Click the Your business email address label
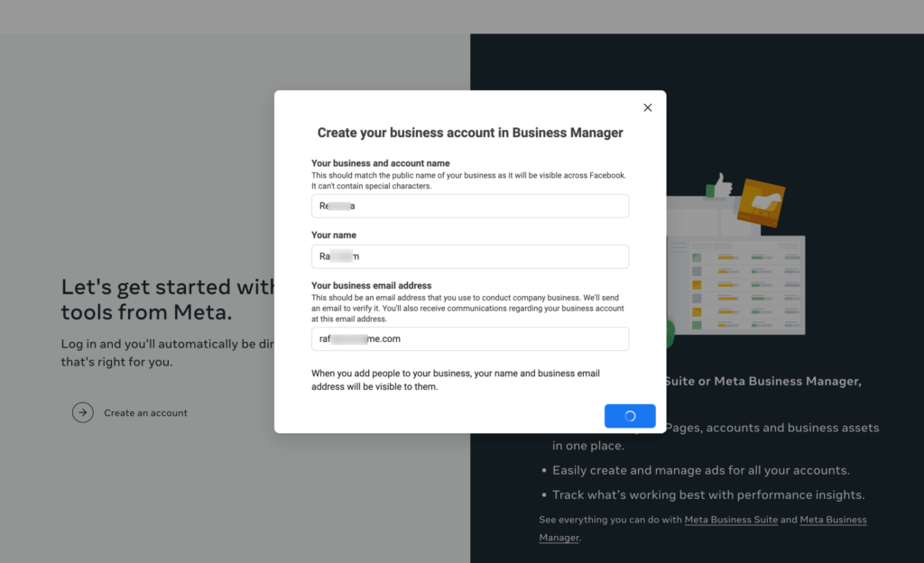This screenshot has width=924, height=563. (371, 285)
